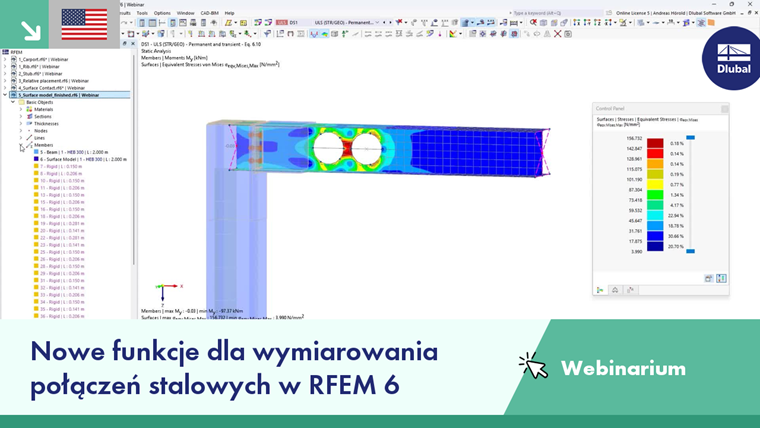
Task: Click the yellow 101.190 legend color swatch
Action: [655, 185]
